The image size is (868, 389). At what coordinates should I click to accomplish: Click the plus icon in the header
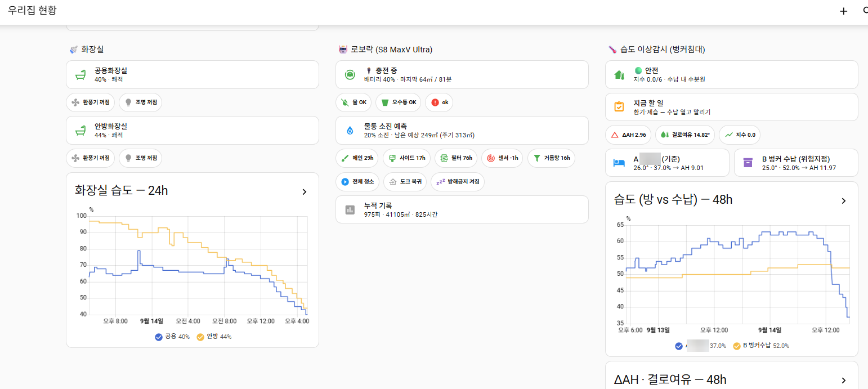click(x=843, y=11)
